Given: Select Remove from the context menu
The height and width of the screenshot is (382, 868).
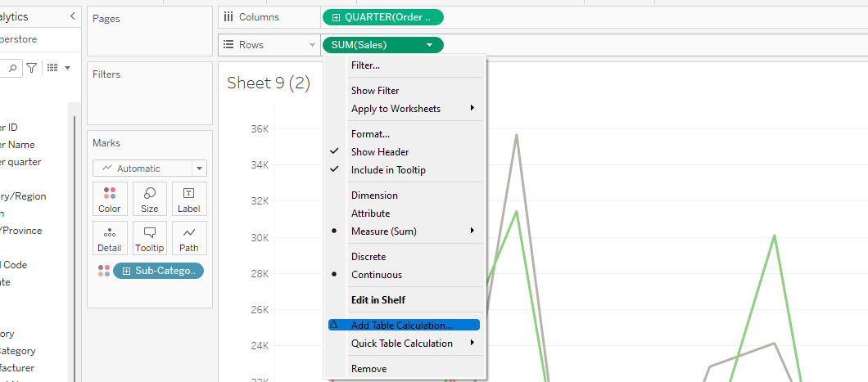Looking at the screenshot, I should point(368,369).
